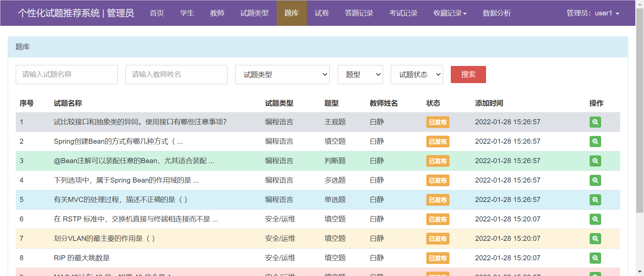Click the 序号 column header

point(26,103)
